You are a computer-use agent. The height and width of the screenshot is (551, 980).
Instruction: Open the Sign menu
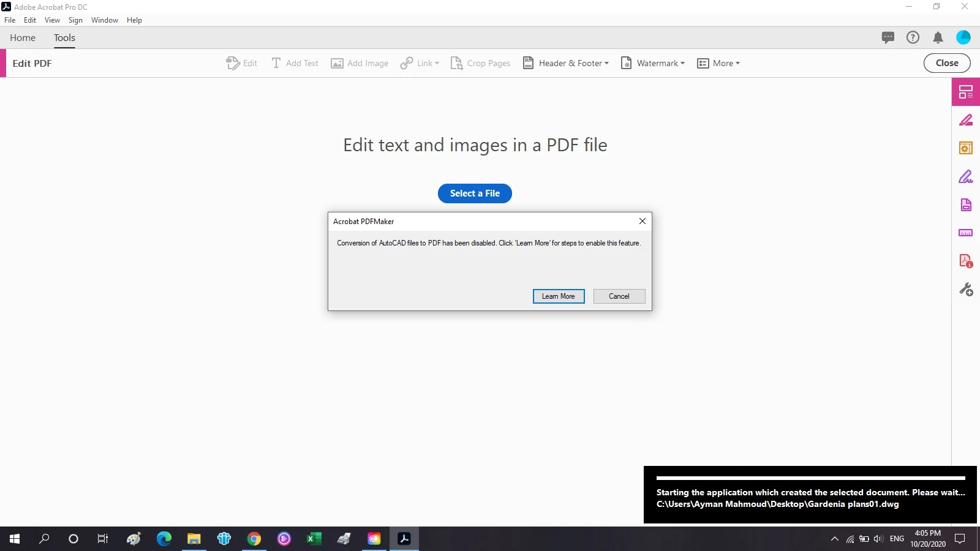[x=75, y=20]
